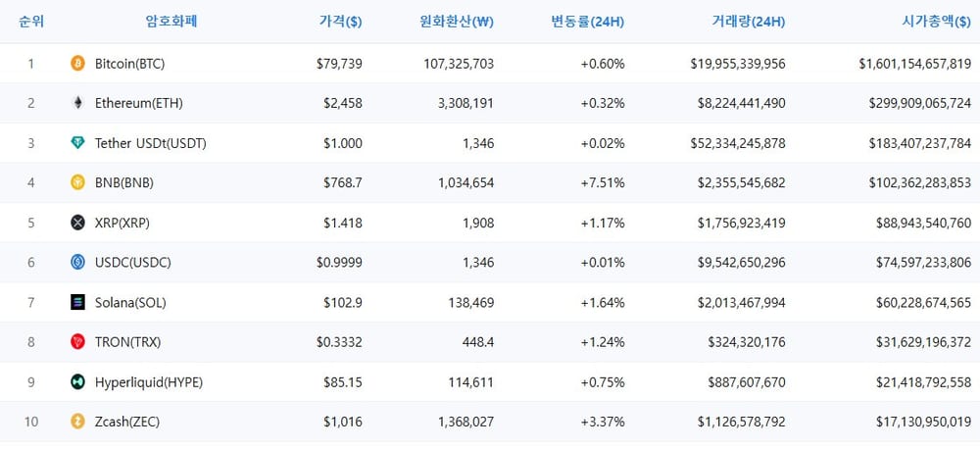
Task: Open the Bitcoin(BTC) name link
Action: pyautogui.click(x=130, y=63)
